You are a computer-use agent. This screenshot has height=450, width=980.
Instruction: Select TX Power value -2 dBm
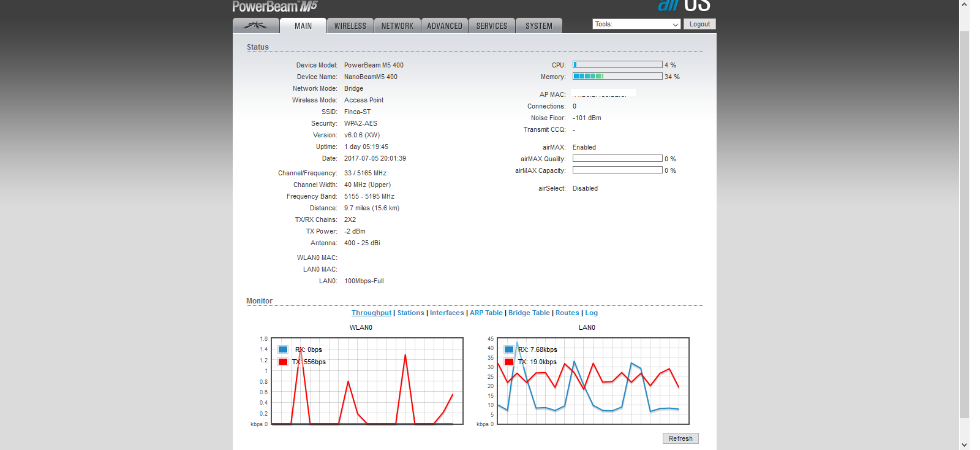(355, 231)
